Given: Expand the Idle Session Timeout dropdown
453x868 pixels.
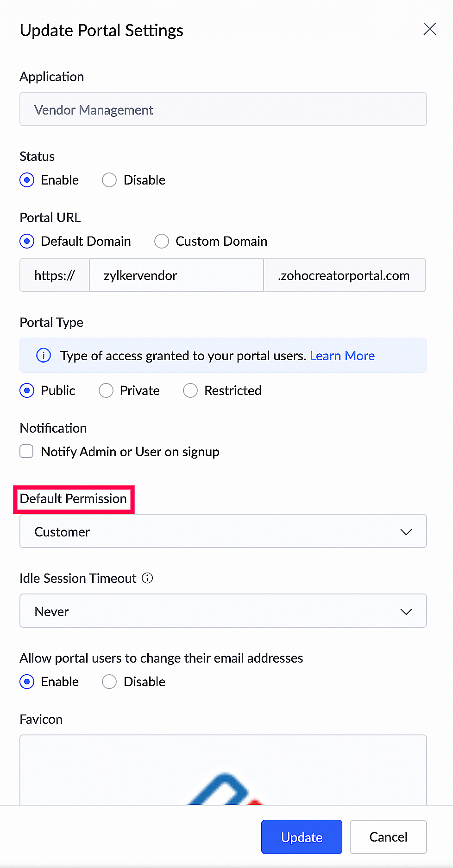Looking at the screenshot, I should [x=223, y=611].
